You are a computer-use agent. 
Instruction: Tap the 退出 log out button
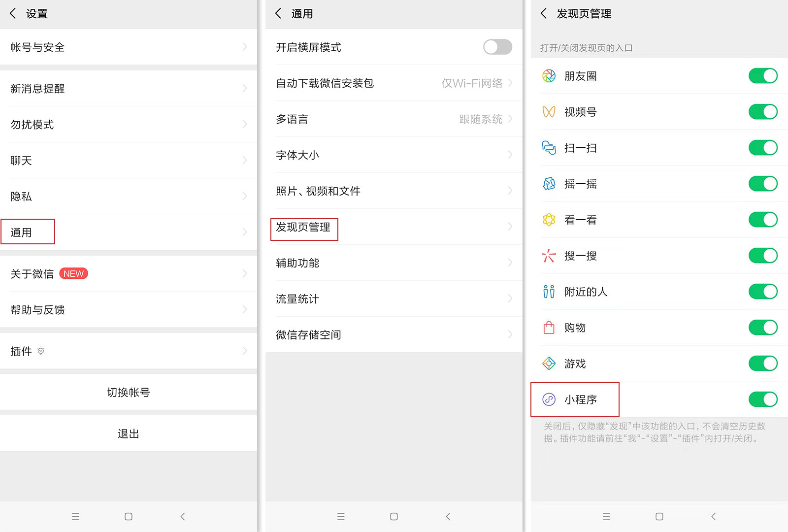tap(128, 433)
